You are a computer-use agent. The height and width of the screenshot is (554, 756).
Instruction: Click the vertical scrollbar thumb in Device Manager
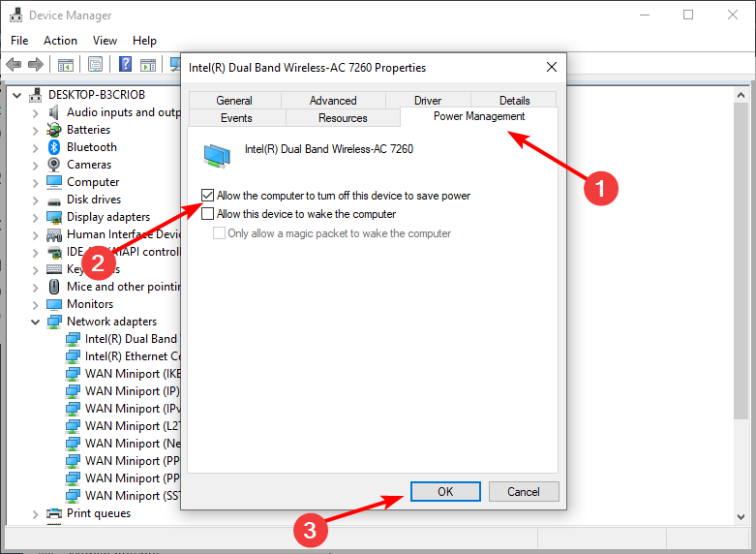741,261
